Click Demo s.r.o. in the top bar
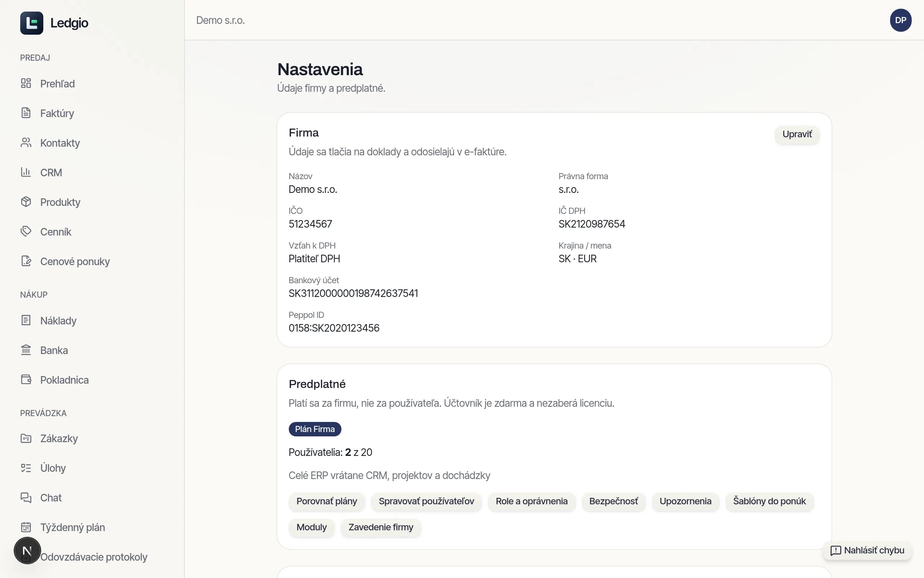This screenshot has height=578, width=924. [220, 20]
